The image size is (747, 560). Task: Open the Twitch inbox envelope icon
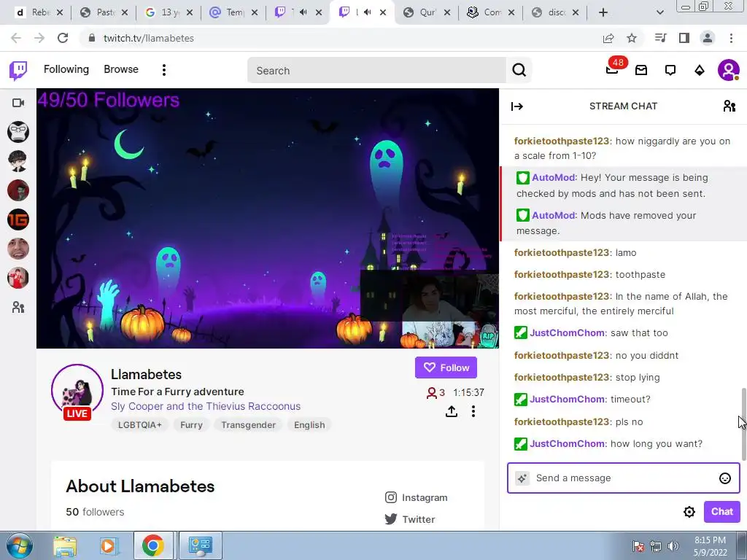(641, 71)
